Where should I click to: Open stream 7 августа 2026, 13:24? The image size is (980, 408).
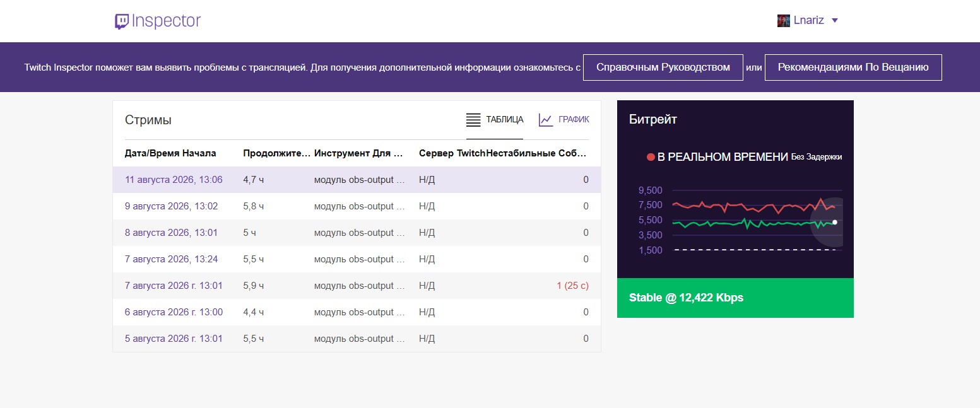click(x=171, y=259)
